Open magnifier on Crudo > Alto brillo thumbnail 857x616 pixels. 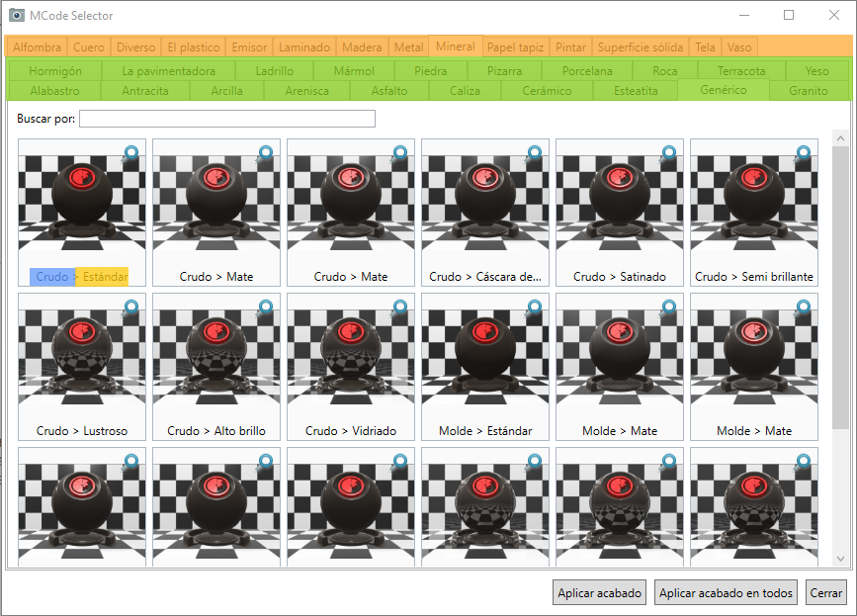265,308
